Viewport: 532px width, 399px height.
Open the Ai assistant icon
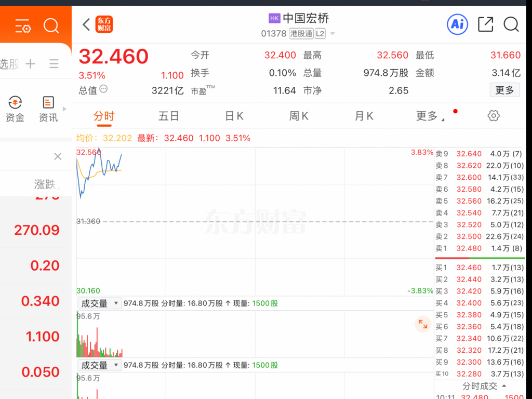457,24
